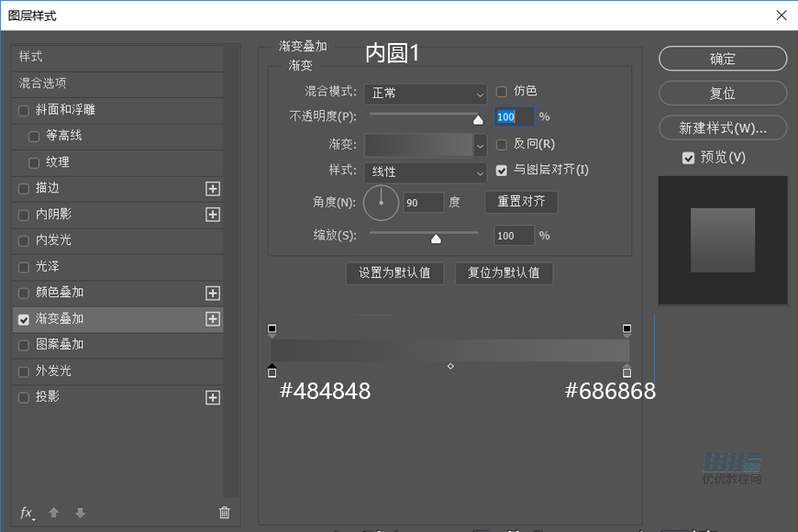
Task: Click the up arrow to move effect up
Action: point(53,513)
